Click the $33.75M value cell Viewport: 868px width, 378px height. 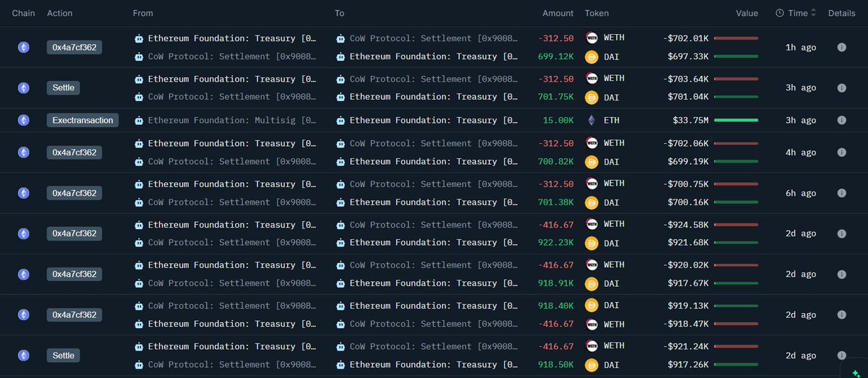click(691, 120)
